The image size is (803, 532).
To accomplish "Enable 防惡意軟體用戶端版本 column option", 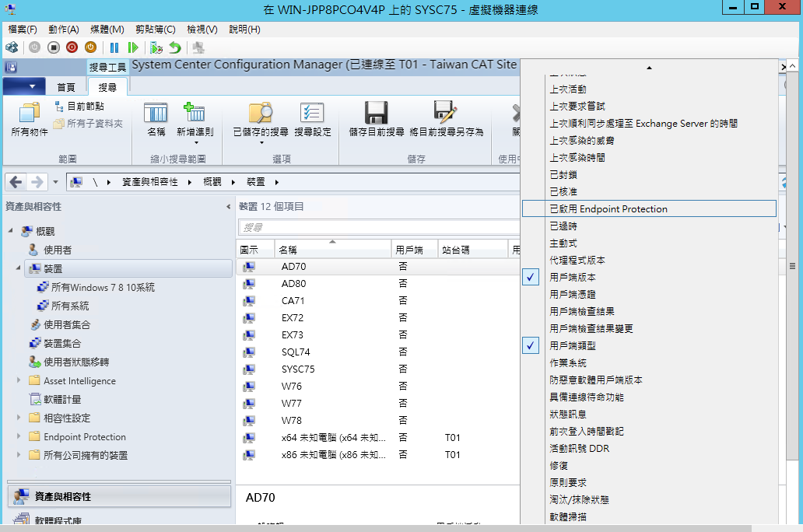I will 650,380.
